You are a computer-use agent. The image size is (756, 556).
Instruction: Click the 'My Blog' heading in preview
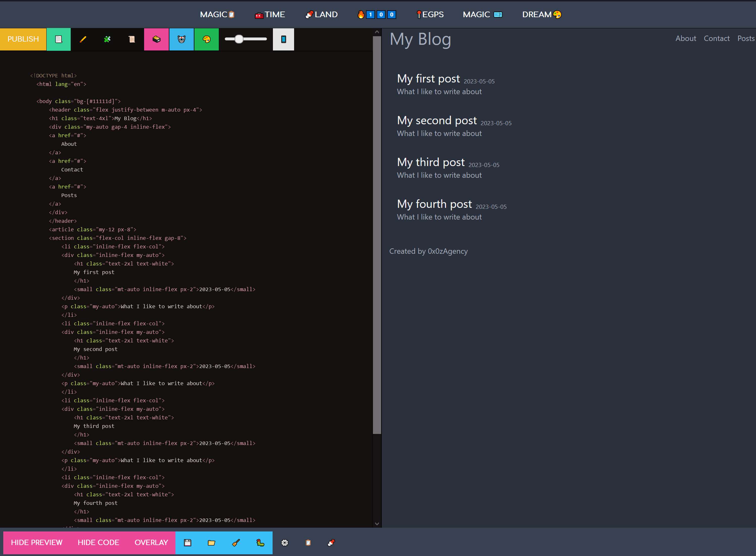coord(420,39)
